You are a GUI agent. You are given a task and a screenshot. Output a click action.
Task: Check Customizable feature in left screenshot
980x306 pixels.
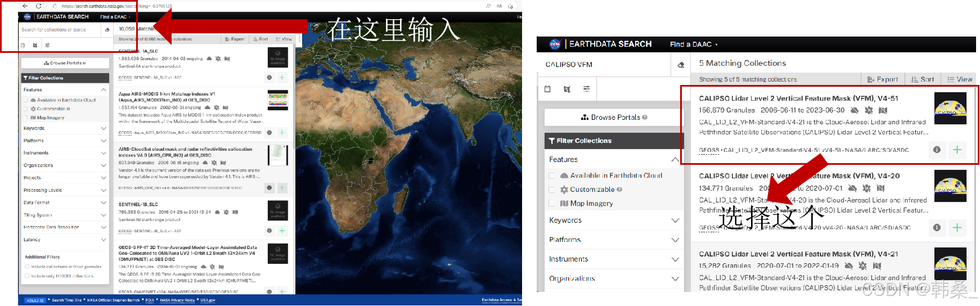coord(26,109)
